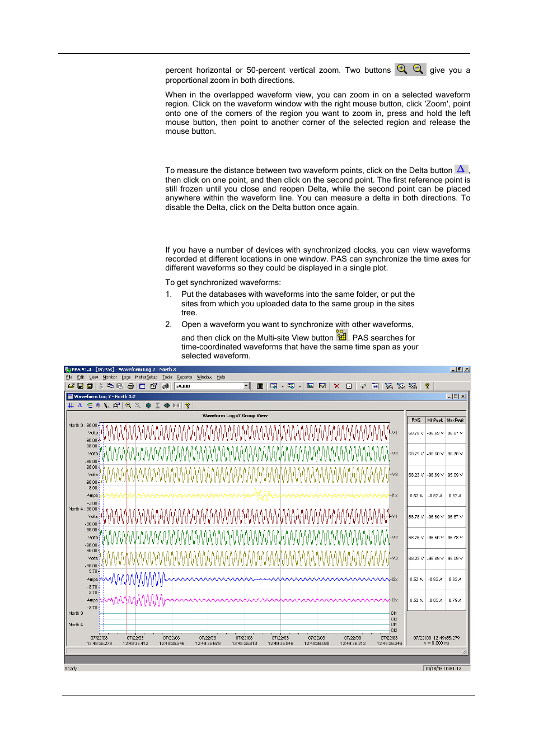Click the waveform window help question icon
This screenshot has width=534, height=756.
point(186,405)
